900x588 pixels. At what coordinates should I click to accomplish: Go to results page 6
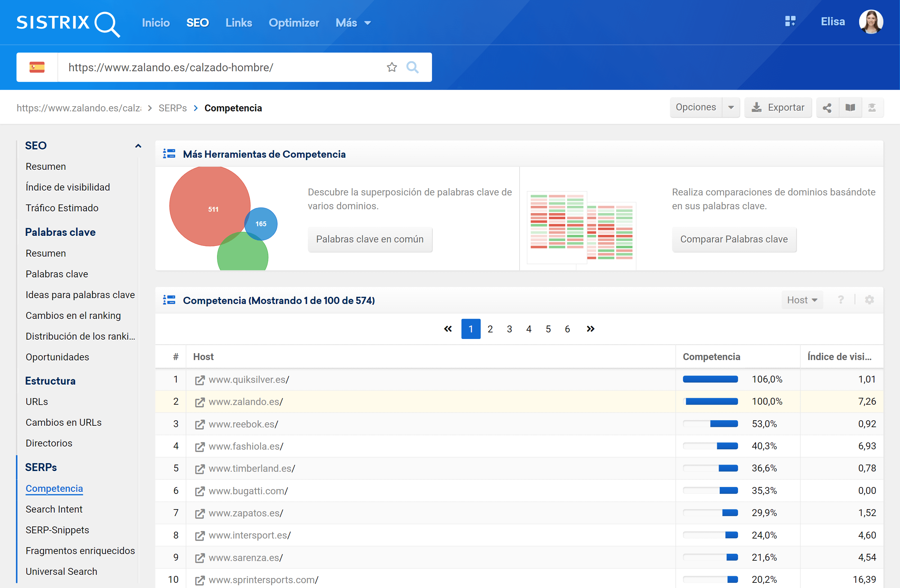tap(567, 329)
